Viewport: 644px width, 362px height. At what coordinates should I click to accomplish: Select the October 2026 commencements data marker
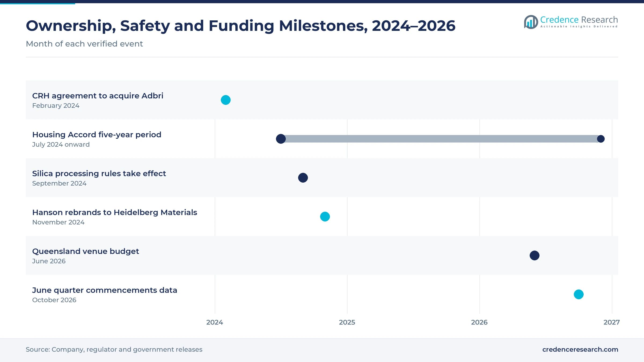tap(579, 294)
